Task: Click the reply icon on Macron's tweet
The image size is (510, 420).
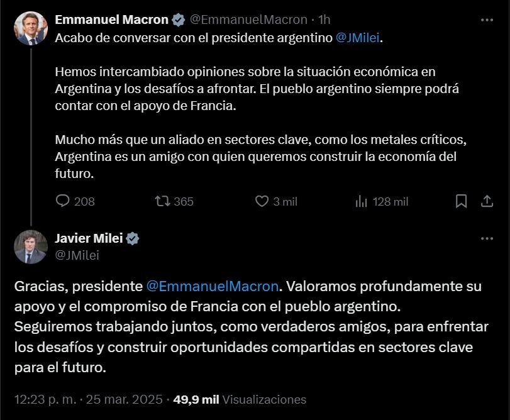Action: pyautogui.click(x=63, y=201)
